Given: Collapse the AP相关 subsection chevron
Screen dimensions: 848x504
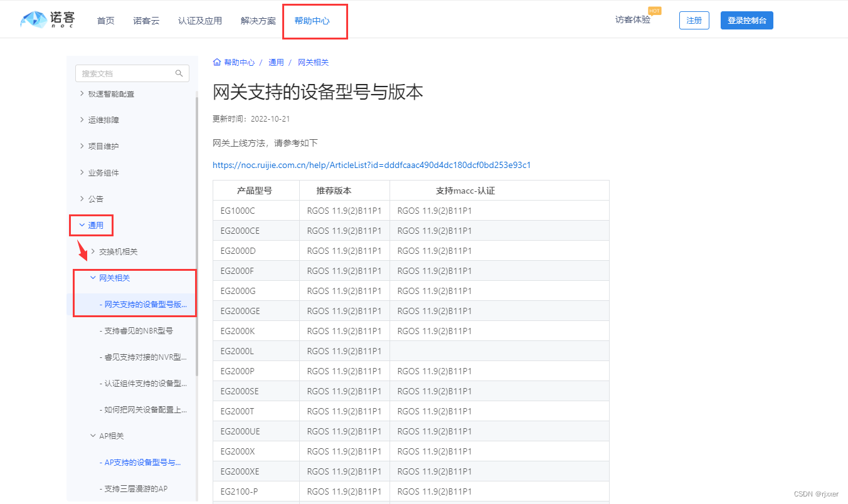Looking at the screenshot, I should click(93, 436).
